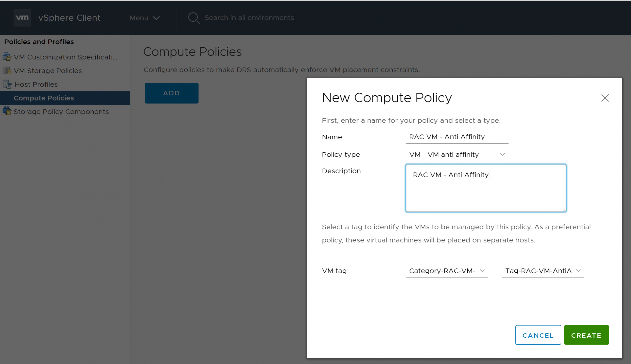Screen dimensions: 631x364
Task: Open the Category-RAC-VM tag category dropdown
Action: [447, 271]
